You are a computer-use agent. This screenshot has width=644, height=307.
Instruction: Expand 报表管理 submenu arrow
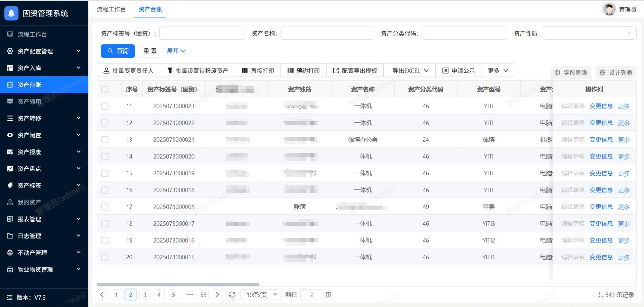tap(79, 219)
